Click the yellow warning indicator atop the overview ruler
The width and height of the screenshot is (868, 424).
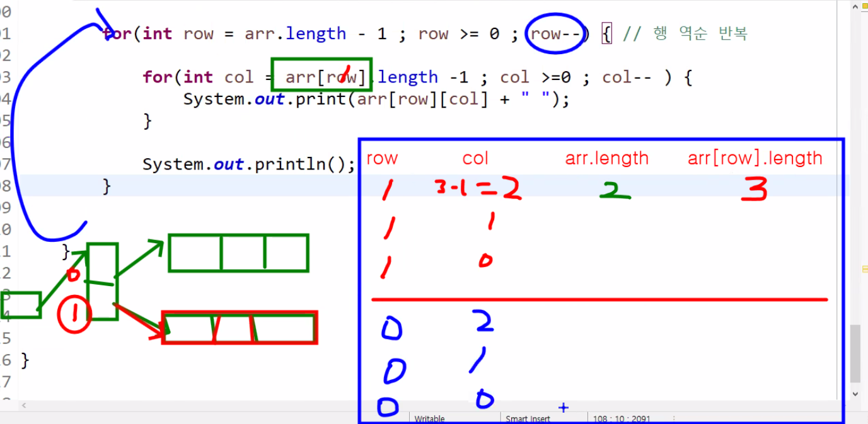(864, 7)
